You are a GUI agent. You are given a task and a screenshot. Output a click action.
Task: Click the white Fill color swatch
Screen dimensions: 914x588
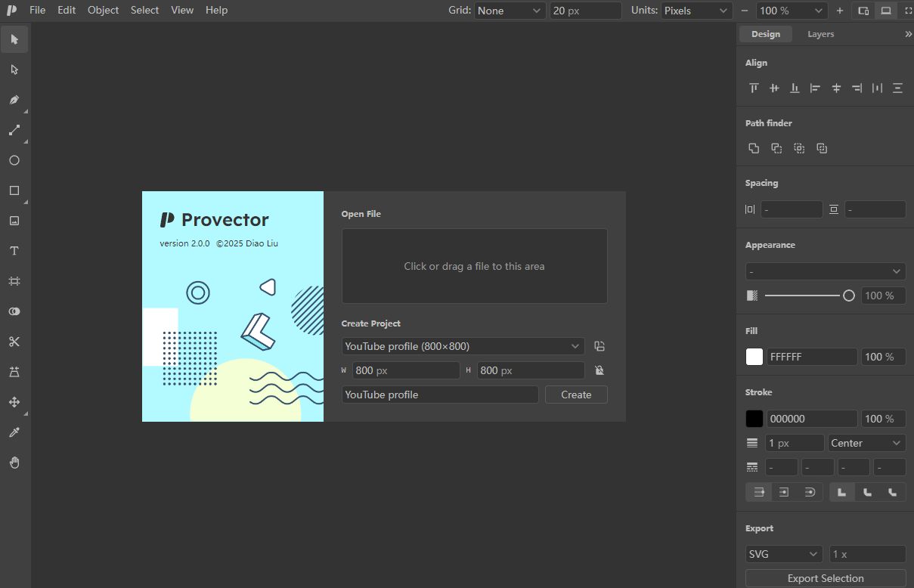[754, 357]
